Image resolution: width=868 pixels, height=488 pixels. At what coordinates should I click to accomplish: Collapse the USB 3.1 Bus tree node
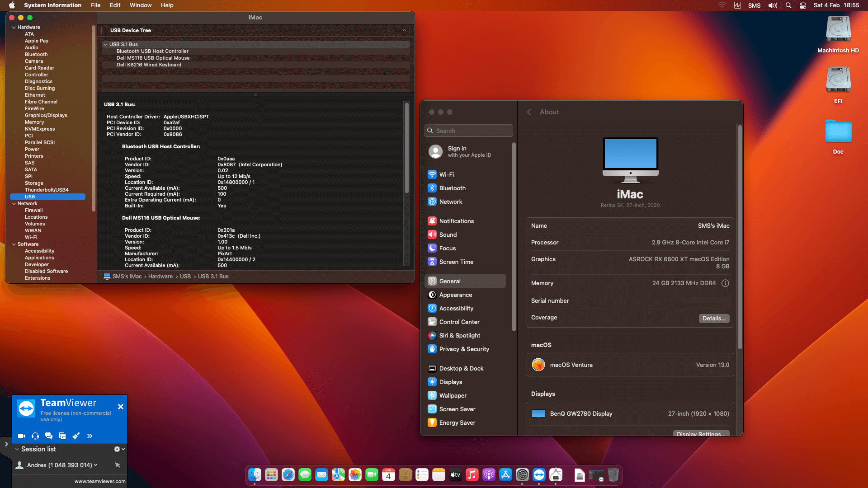pyautogui.click(x=105, y=45)
